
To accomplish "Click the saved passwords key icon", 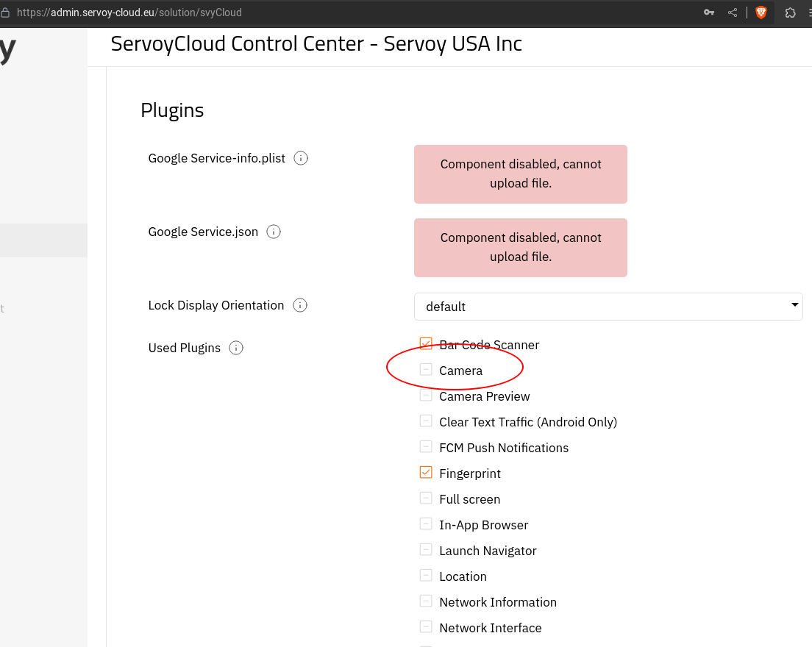I will click(709, 12).
